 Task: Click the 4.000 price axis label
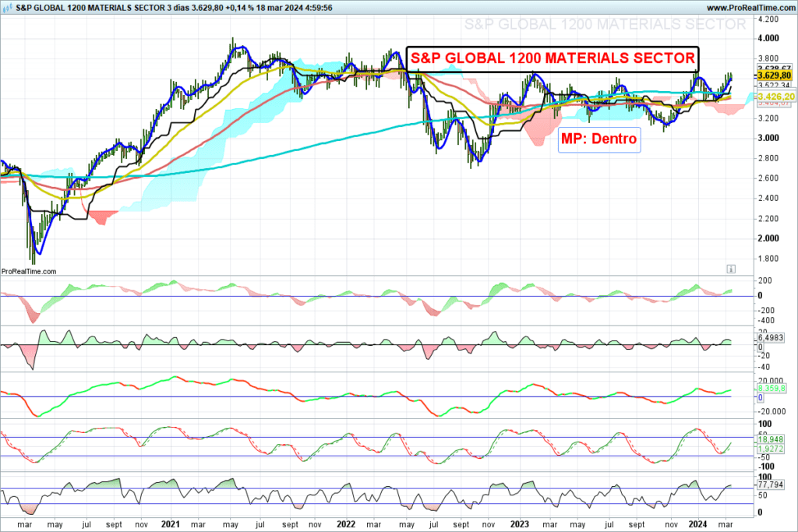(768, 38)
